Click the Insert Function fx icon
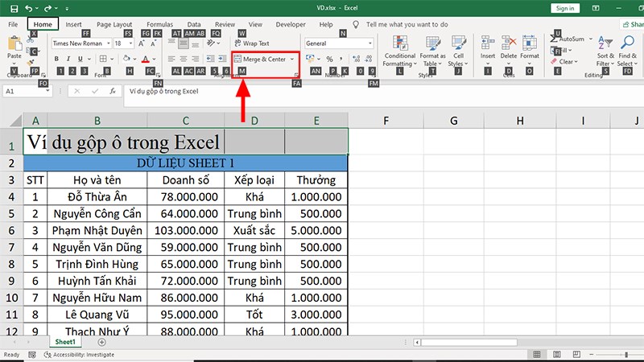The image size is (644, 362). [113, 91]
